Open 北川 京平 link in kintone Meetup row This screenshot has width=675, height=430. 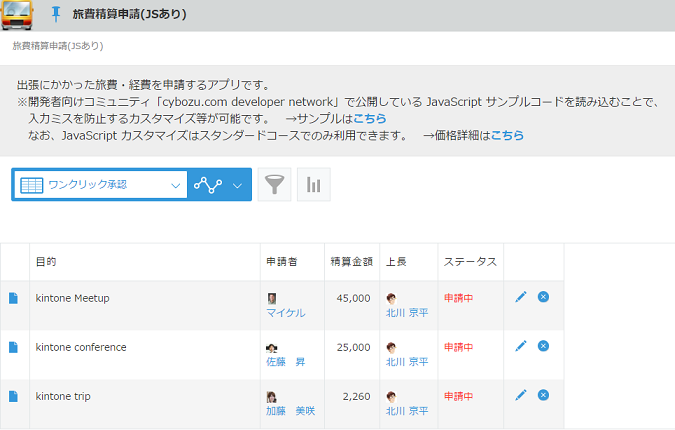[x=407, y=313]
